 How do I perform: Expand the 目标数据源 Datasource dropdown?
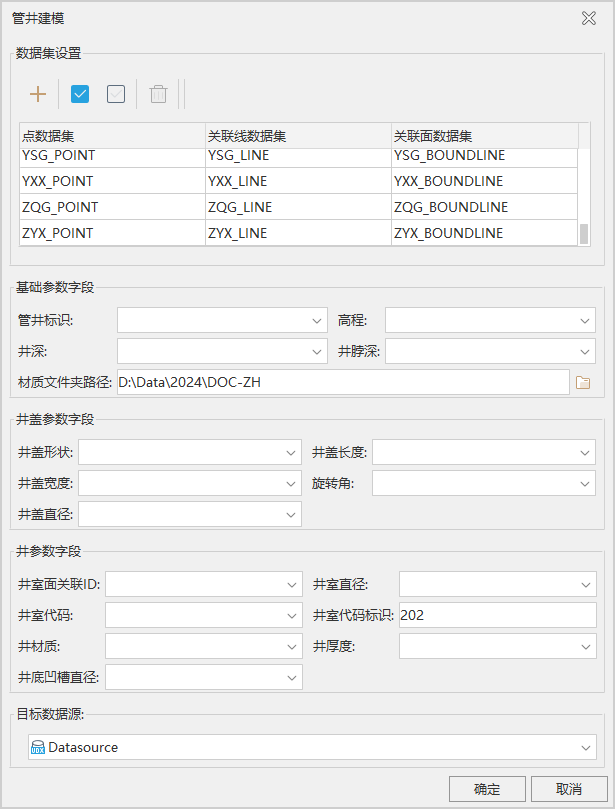[x=312, y=747]
